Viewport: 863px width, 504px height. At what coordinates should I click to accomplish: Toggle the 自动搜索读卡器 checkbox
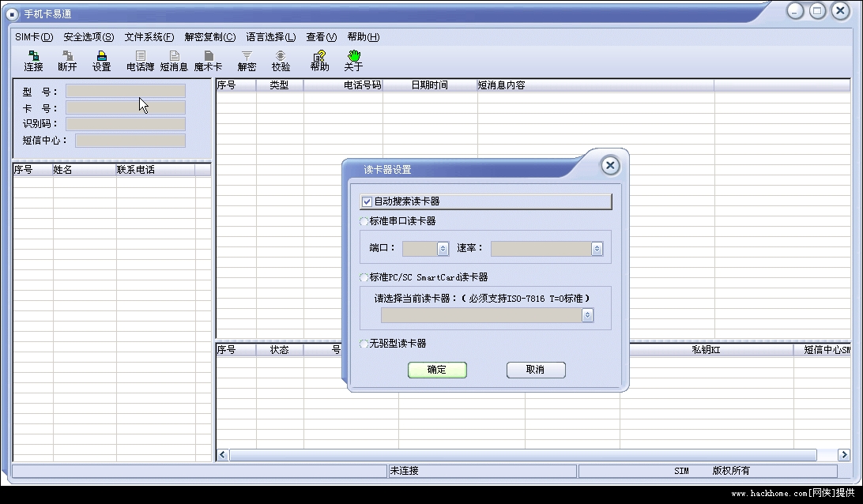coord(367,201)
